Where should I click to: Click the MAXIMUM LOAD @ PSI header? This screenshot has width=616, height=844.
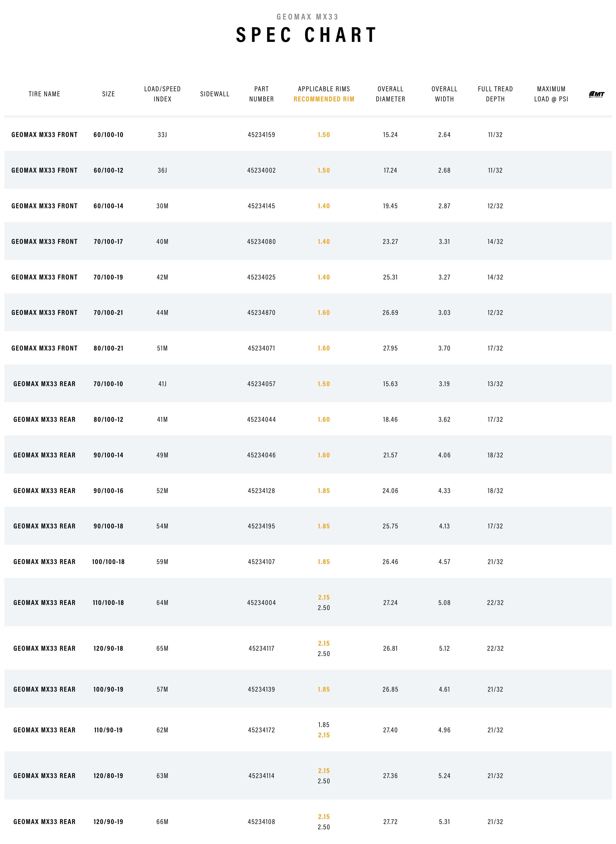click(x=551, y=94)
